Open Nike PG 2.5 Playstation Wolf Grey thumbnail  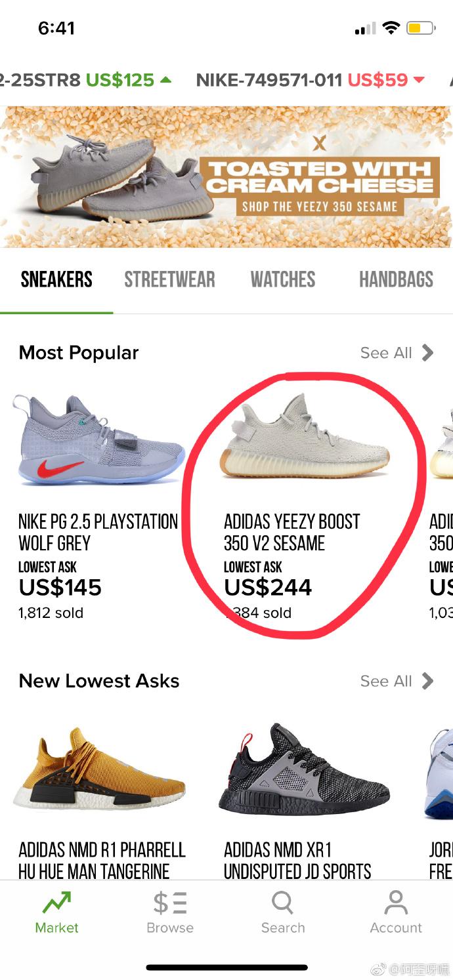click(98, 439)
